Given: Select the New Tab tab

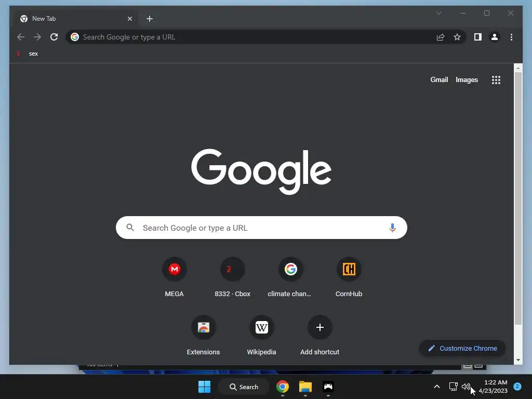Looking at the screenshot, I should click(x=76, y=19).
